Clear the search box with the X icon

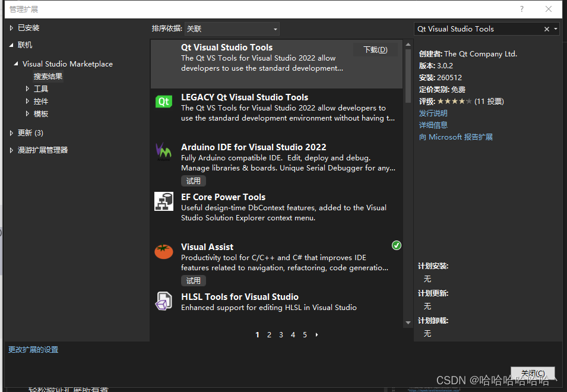click(546, 29)
